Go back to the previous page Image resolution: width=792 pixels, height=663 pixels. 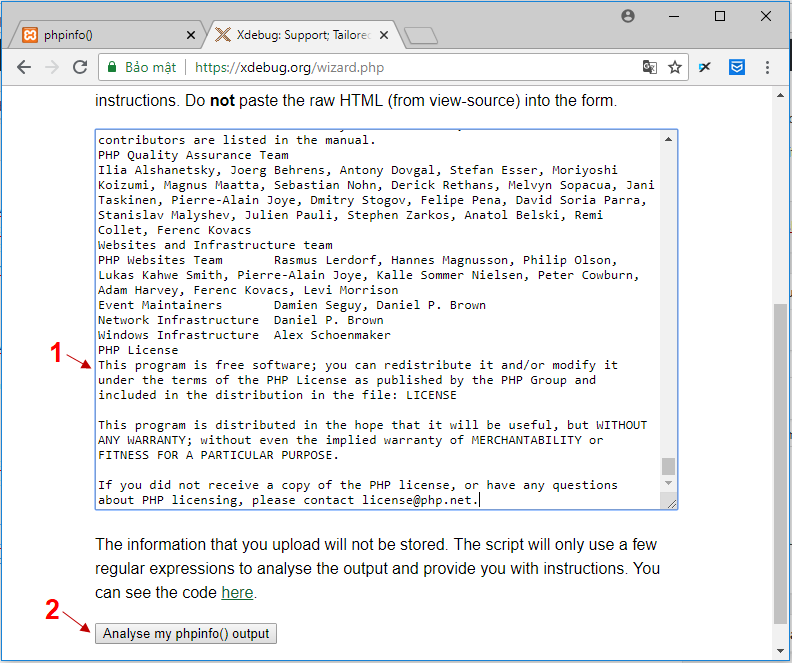pyautogui.click(x=24, y=67)
